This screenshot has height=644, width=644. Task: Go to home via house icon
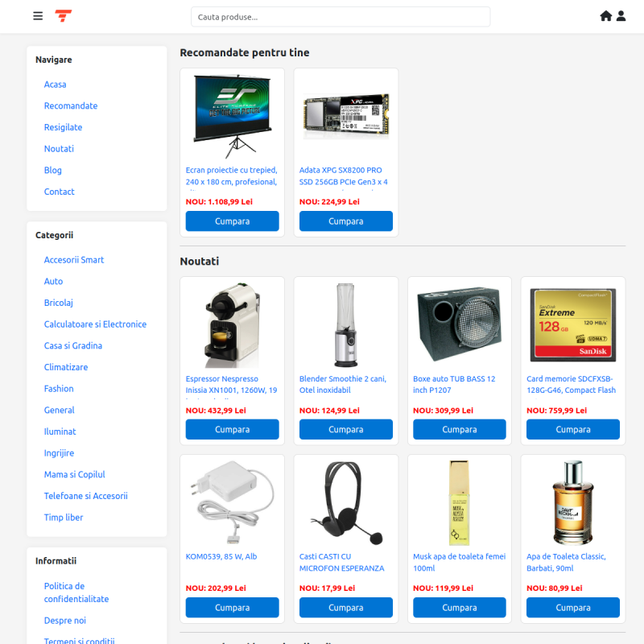pos(606,16)
